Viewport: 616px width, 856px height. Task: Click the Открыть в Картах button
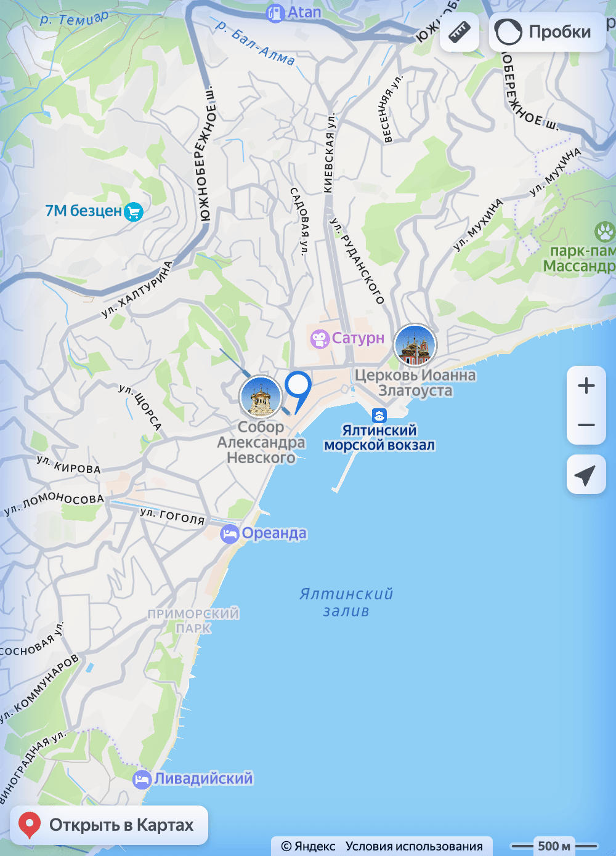[x=109, y=825]
